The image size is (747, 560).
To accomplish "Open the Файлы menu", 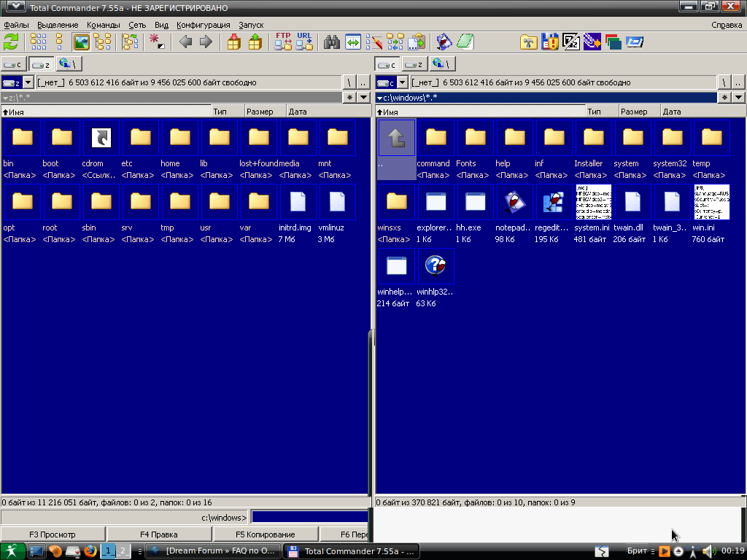I will [16, 25].
